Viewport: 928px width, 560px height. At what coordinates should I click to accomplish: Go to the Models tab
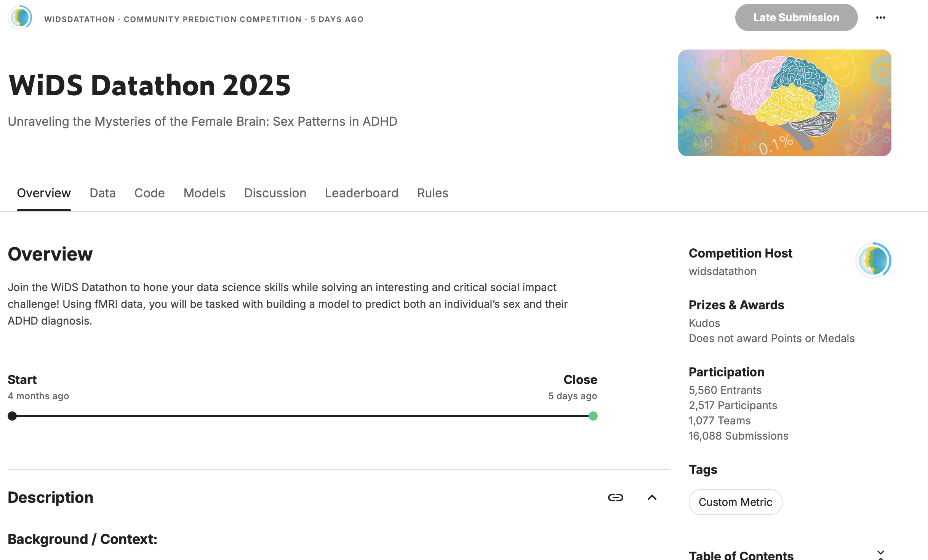[x=204, y=193]
